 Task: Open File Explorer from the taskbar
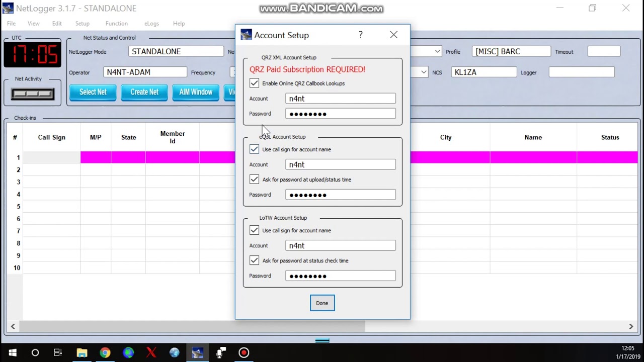click(x=82, y=353)
